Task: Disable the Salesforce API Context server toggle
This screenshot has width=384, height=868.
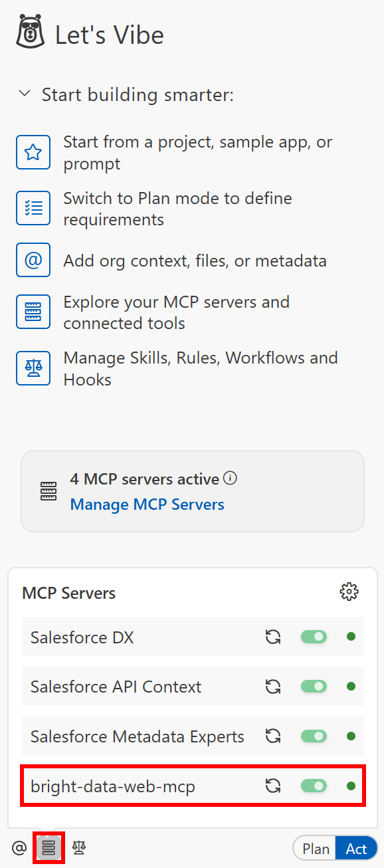Action: click(314, 686)
